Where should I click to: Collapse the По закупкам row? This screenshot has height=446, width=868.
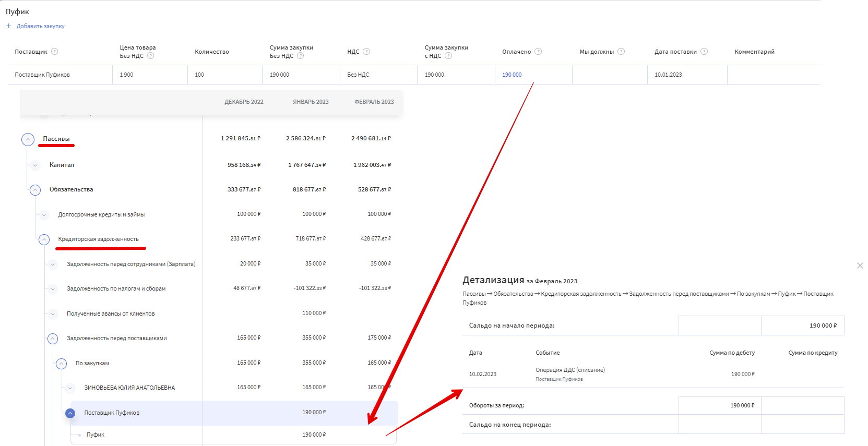click(62, 364)
